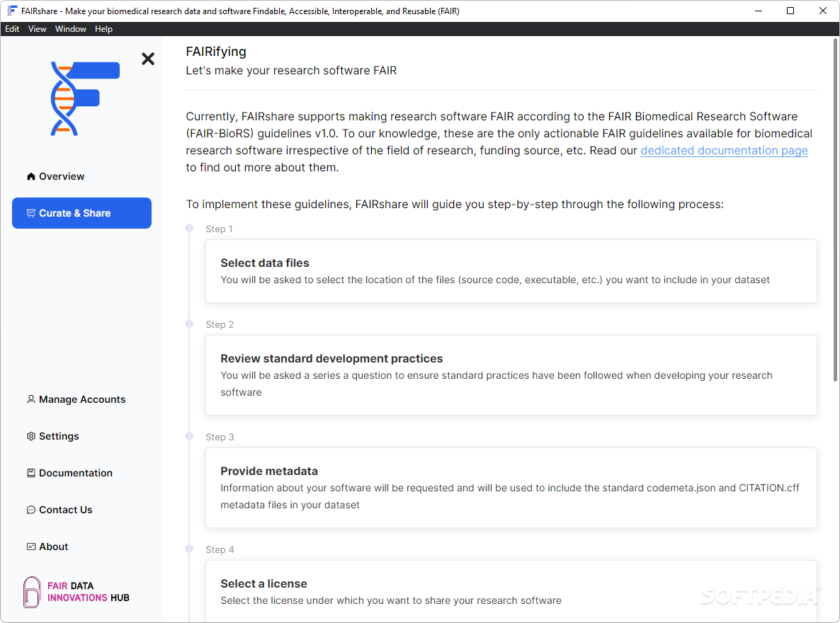
Task: Open the View menu
Action: pos(37,29)
